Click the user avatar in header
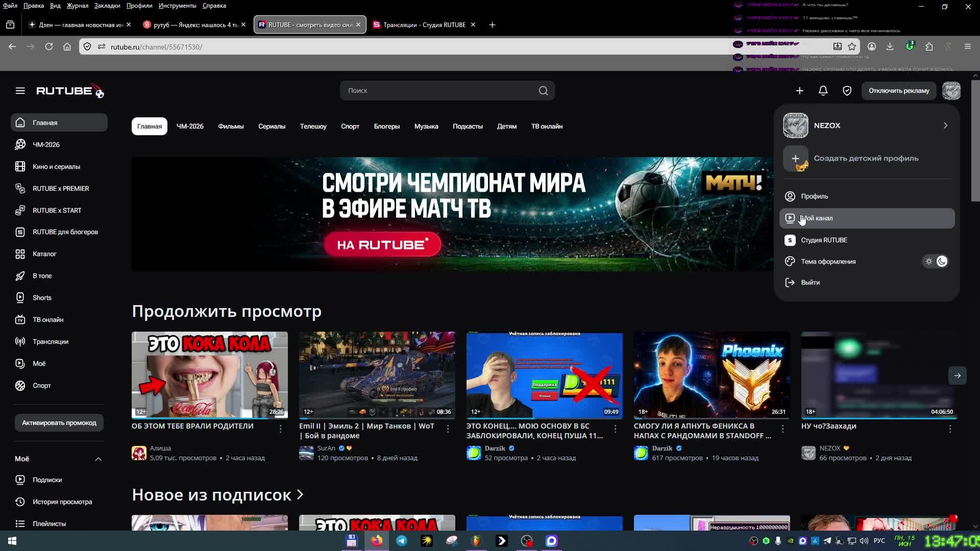Image resolution: width=980 pixels, height=551 pixels. [x=951, y=91]
